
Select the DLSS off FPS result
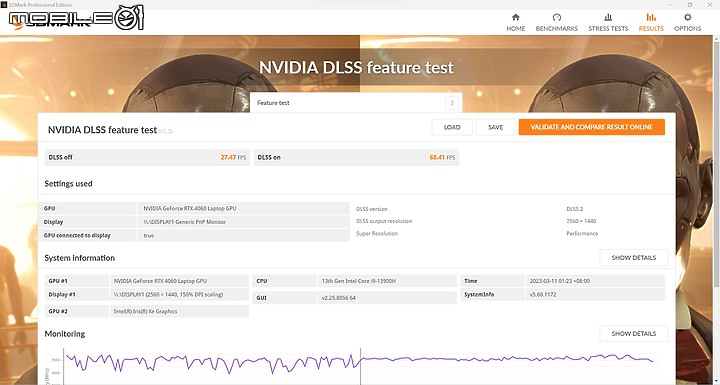point(147,157)
